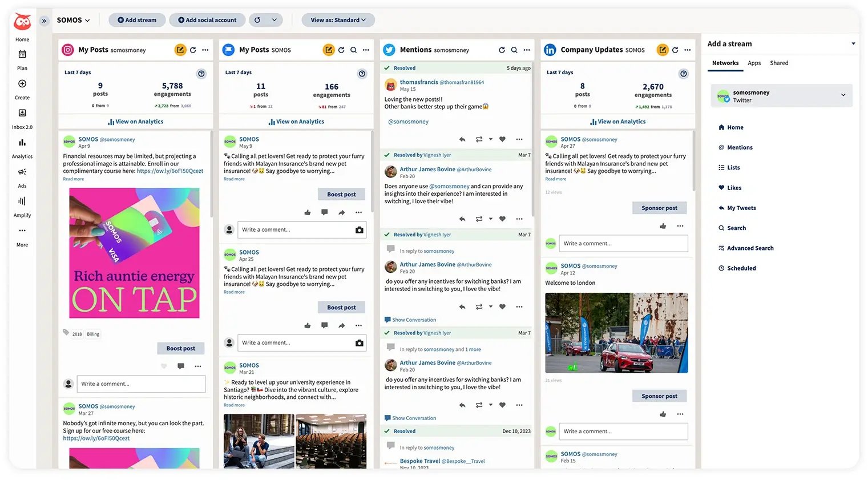Open Analytics in the left sidebar

pyautogui.click(x=22, y=143)
